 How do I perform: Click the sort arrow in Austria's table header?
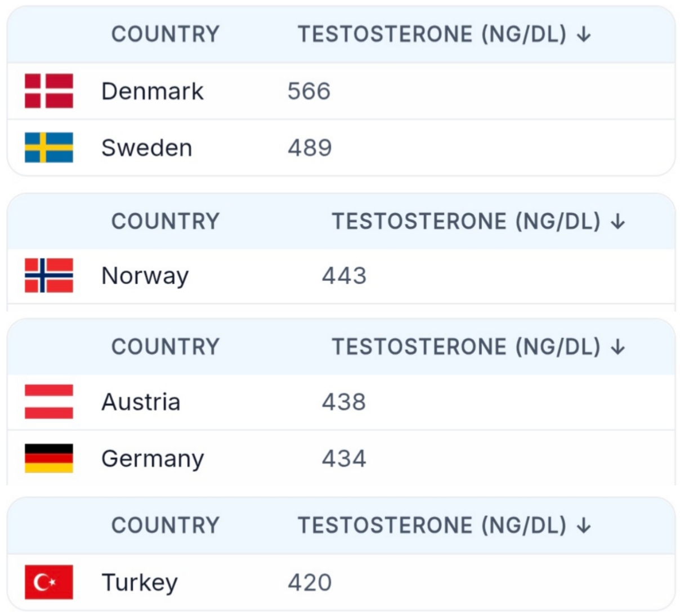[x=618, y=347]
